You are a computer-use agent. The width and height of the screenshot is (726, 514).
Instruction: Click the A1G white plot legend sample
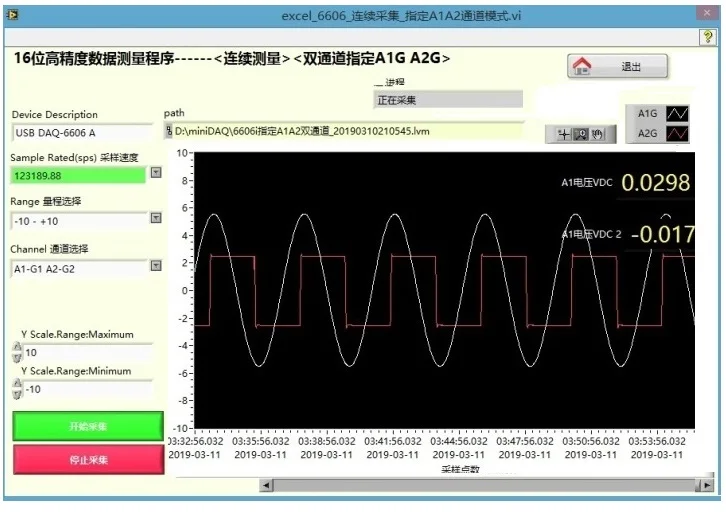click(677, 114)
